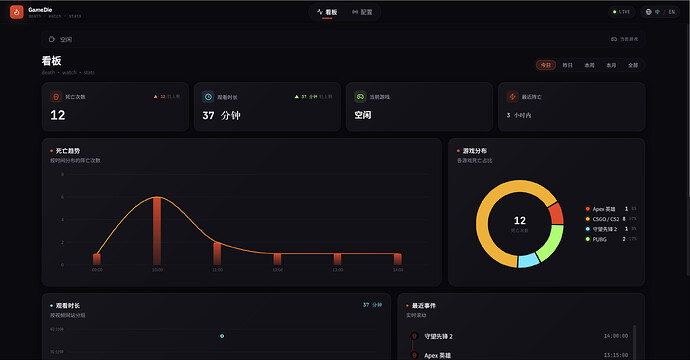Click the skull icon beside Apex 英雄 event

tap(414, 355)
